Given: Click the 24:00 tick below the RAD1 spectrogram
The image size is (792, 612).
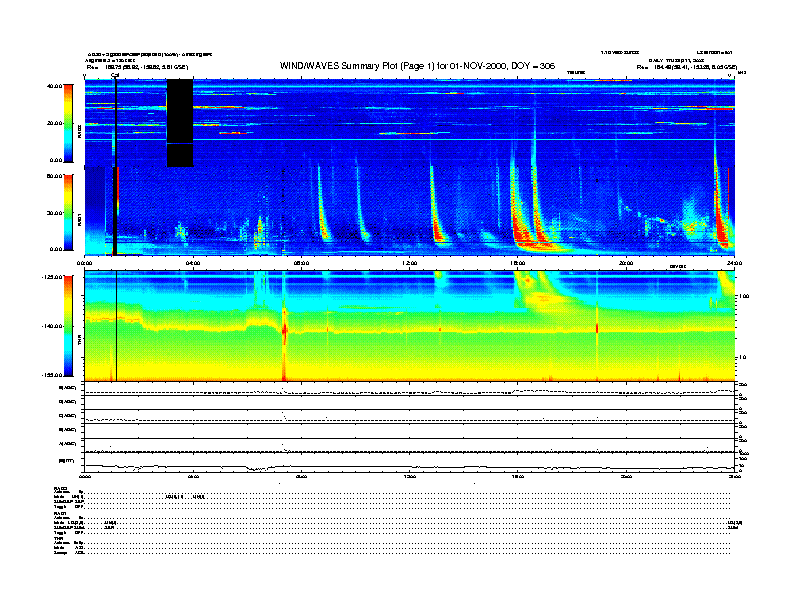Looking at the screenshot, I should click(734, 263).
